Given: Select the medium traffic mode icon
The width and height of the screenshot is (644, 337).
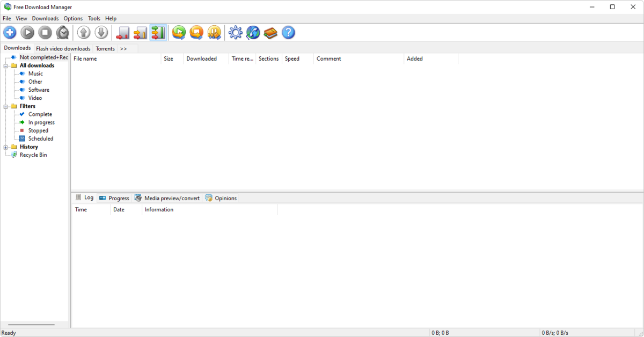Looking at the screenshot, I should pos(140,33).
